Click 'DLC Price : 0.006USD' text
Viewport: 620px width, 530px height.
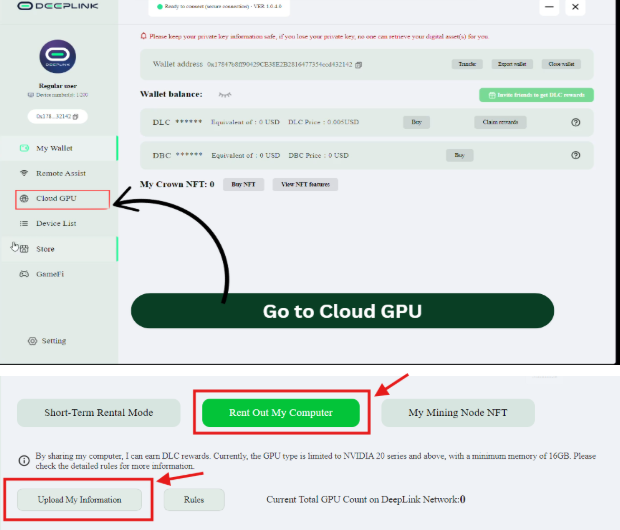click(x=323, y=122)
